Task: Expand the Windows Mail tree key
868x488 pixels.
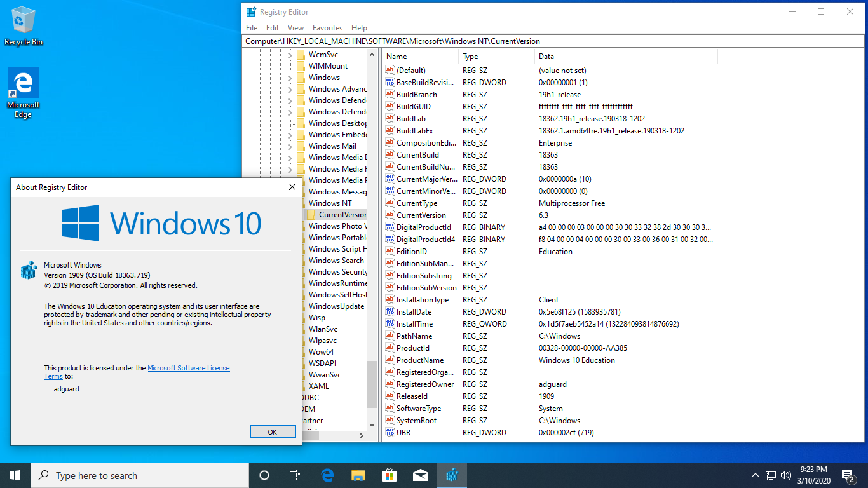Action: coord(290,146)
